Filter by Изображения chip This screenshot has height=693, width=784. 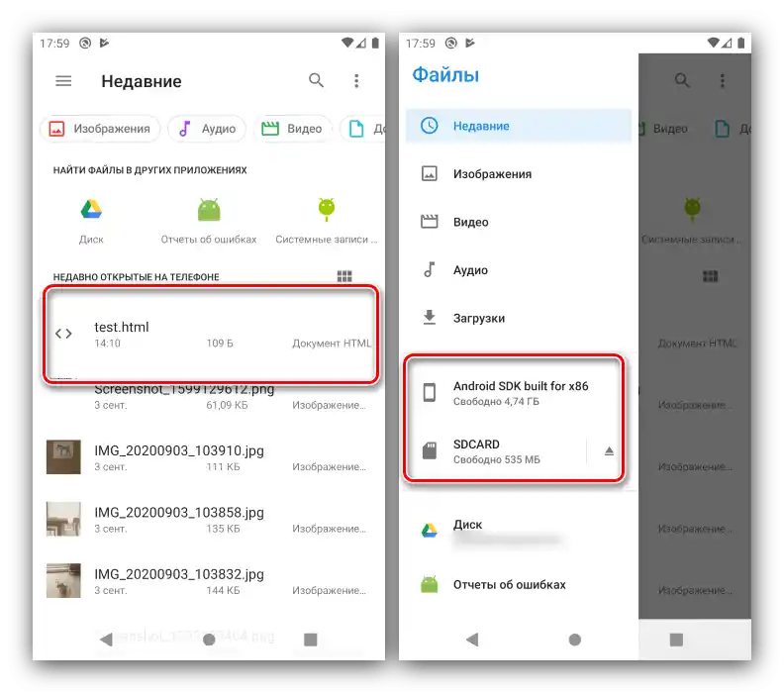100,129
